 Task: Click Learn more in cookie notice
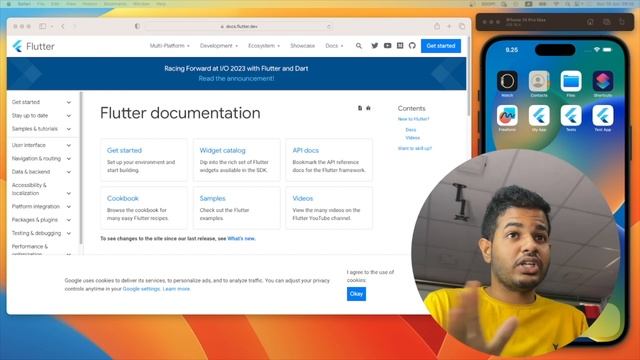click(176, 289)
